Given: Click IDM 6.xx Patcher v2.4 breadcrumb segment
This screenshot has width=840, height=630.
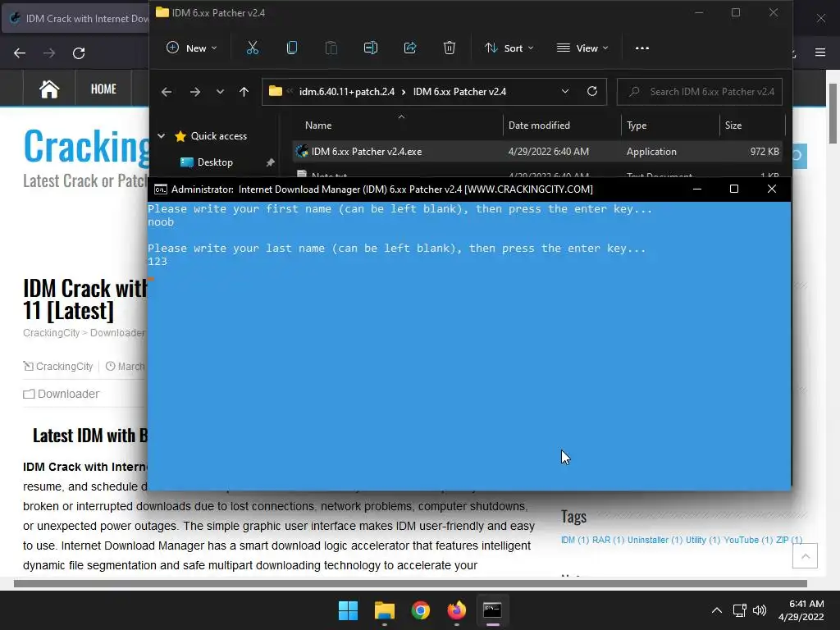Looking at the screenshot, I should point(459,92).
